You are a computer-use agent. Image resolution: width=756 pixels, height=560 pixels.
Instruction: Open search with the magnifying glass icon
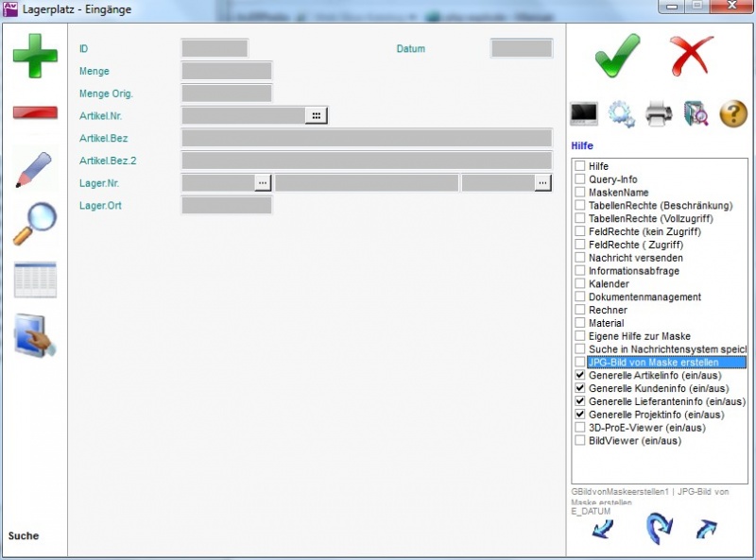35,224
